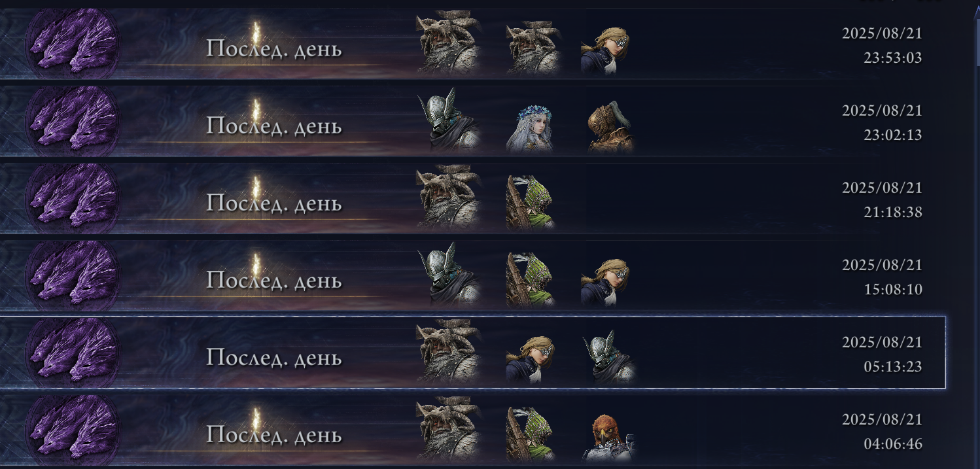The height and width of the screenshot is (469, 980).
Task: Select the 'Послед. день' label in the 15:08:10 row
Action: click(274, 281)
